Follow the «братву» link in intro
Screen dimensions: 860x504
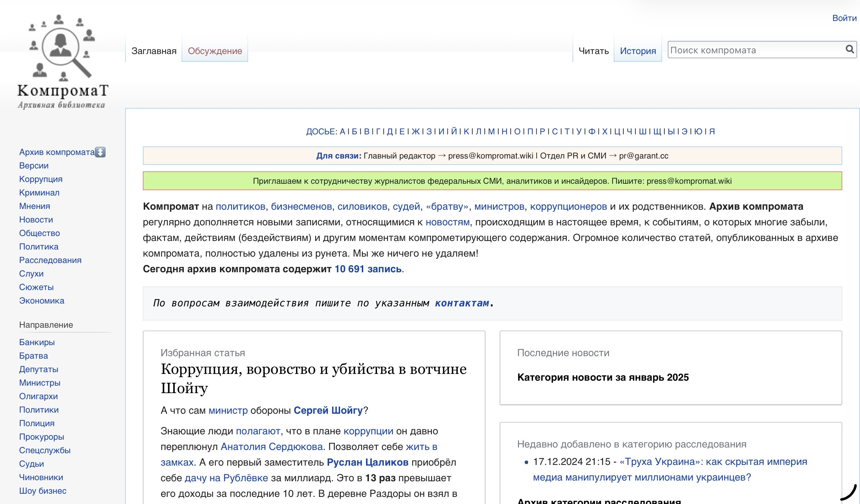(447, 207)
